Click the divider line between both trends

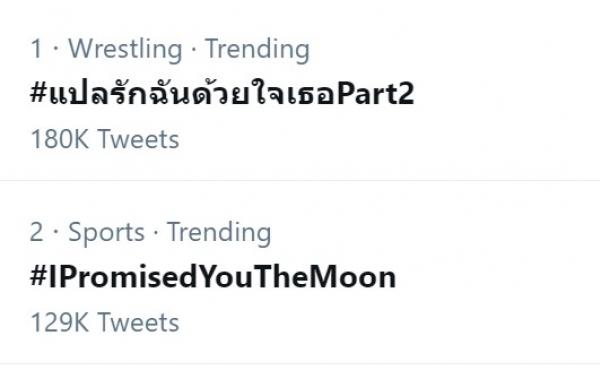pos(300,180)
